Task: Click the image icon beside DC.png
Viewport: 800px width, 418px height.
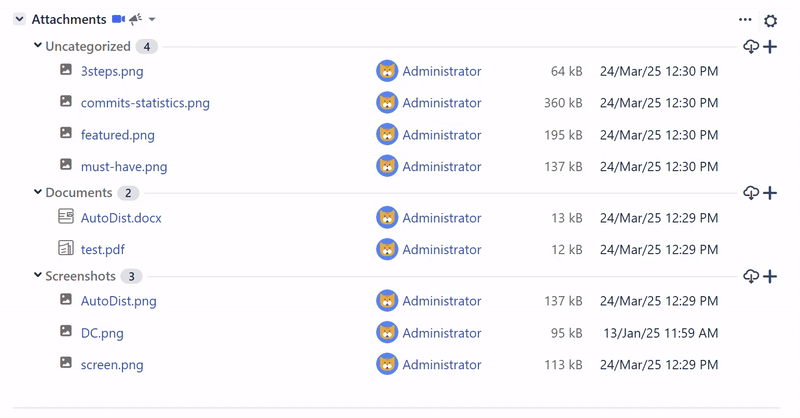Action: [x=66, y=331]
